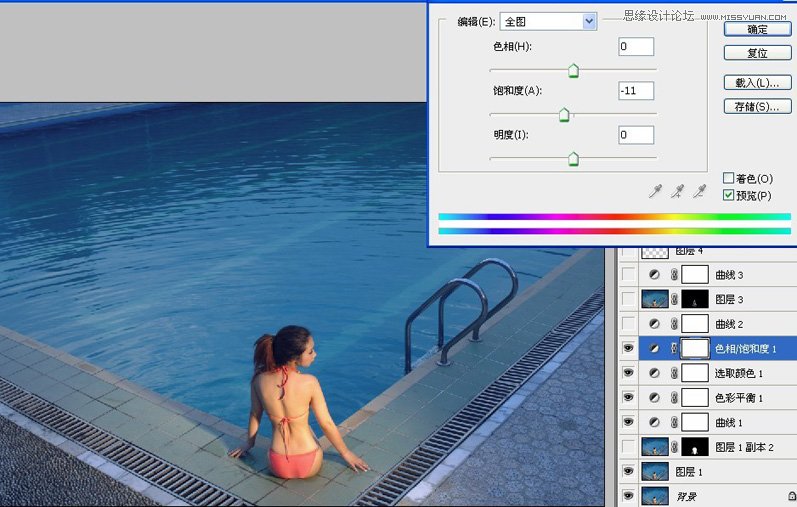797x507 pixels.
Task: Click the 载入(L)... load button
Action: click(x=757, y=82)
